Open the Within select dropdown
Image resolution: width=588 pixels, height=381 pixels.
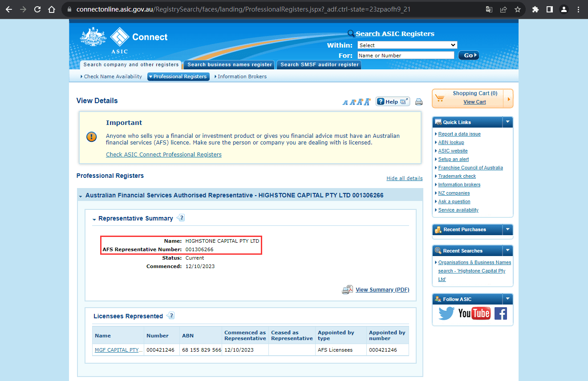[x=407, y=45]
